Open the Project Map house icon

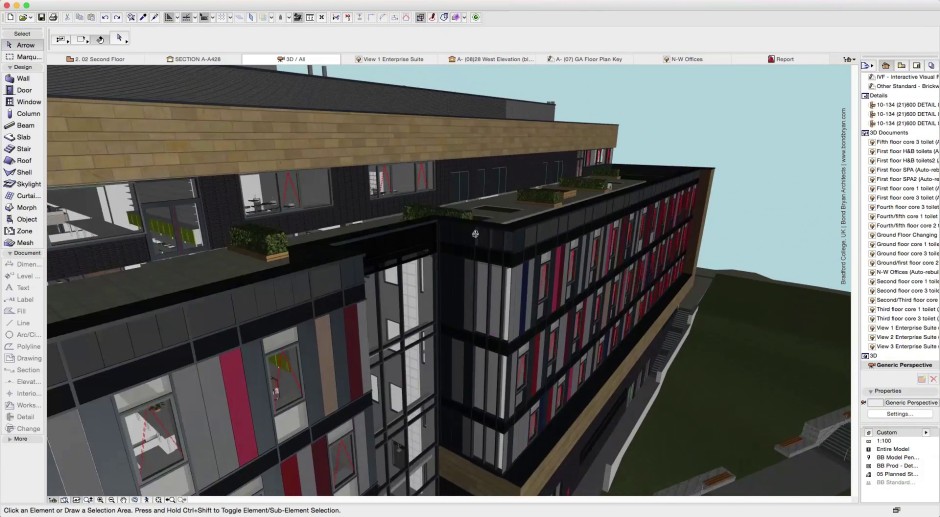pos(885,65)
